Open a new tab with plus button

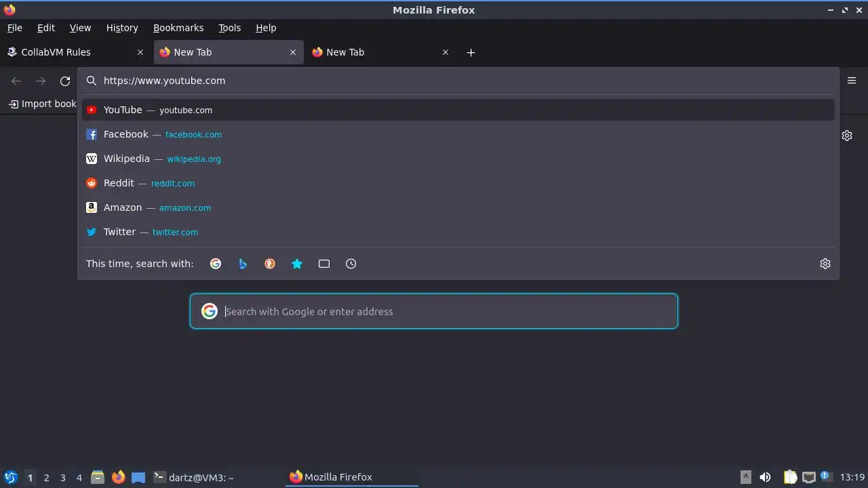click(x=471, y=52)
